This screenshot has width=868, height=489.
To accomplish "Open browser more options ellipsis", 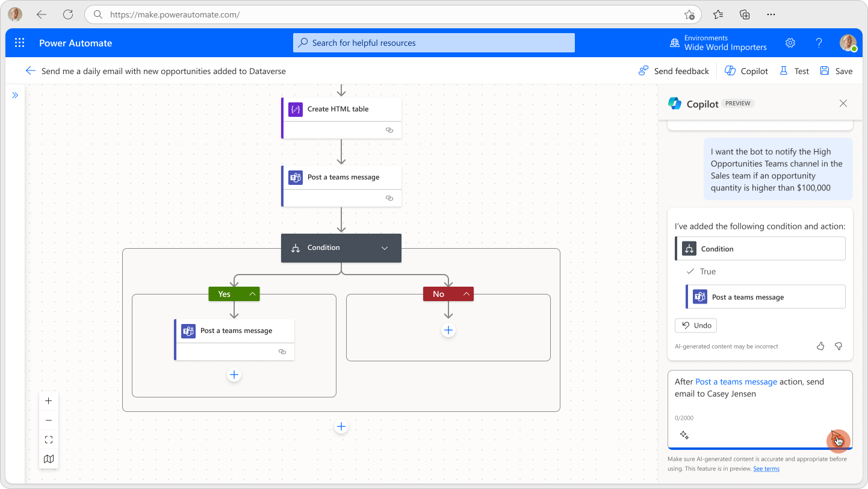I will (771, 14).
